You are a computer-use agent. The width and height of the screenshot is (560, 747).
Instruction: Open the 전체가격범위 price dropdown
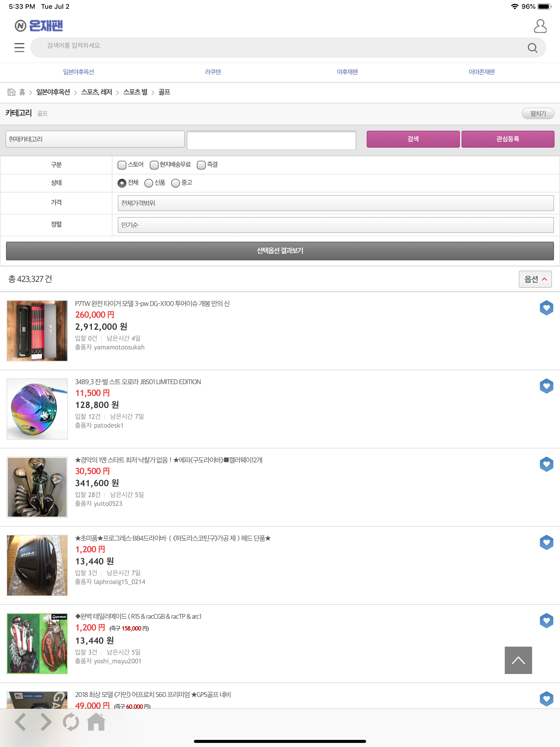[x=336, y=203]
